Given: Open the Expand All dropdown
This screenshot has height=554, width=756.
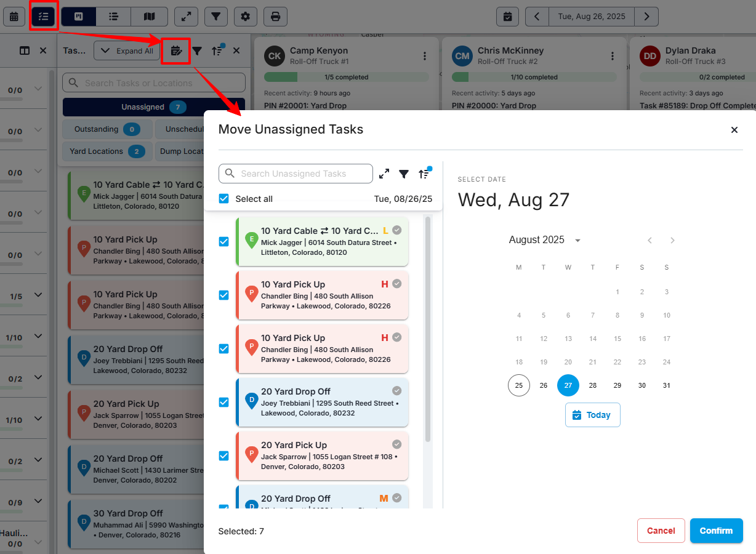Looking at the screenshot, I should click(x=127, y=51).
